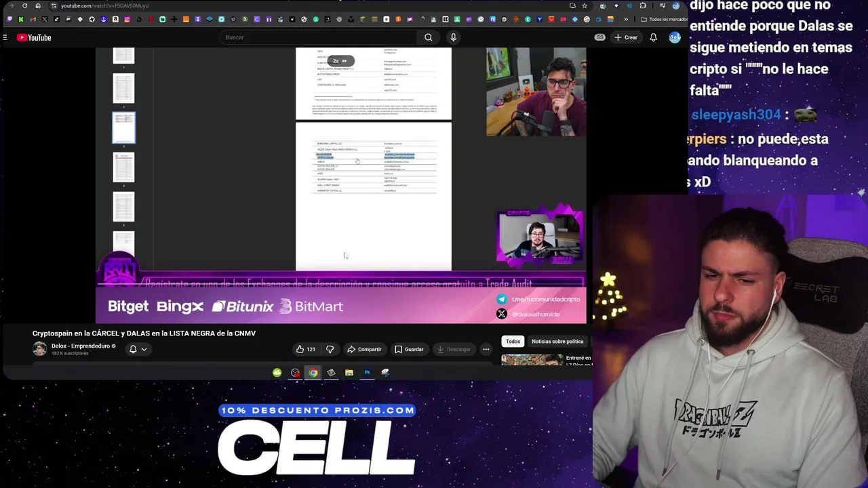Expand subscription options chevron

click(144, 349)
